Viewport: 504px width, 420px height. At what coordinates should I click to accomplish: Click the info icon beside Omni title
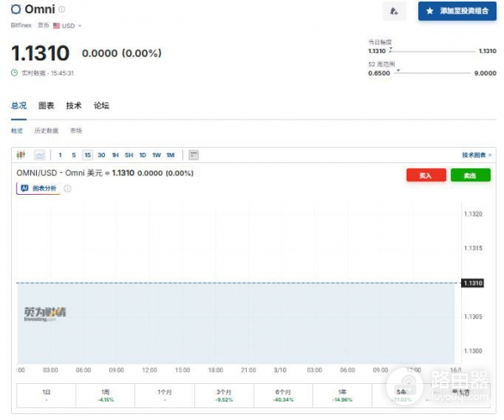(61, 9)
